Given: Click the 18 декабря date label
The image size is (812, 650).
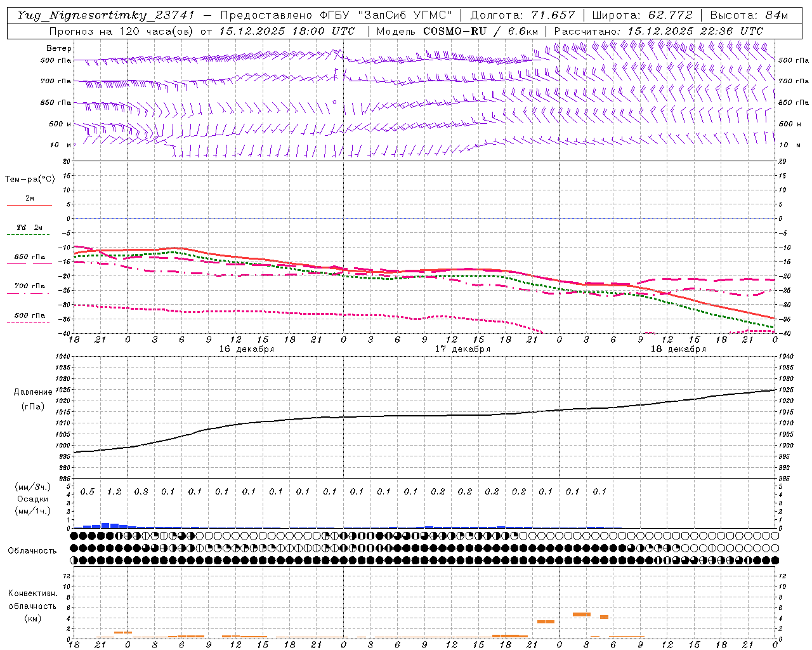Looking at the screenshot, I should [x=678, y=349].
